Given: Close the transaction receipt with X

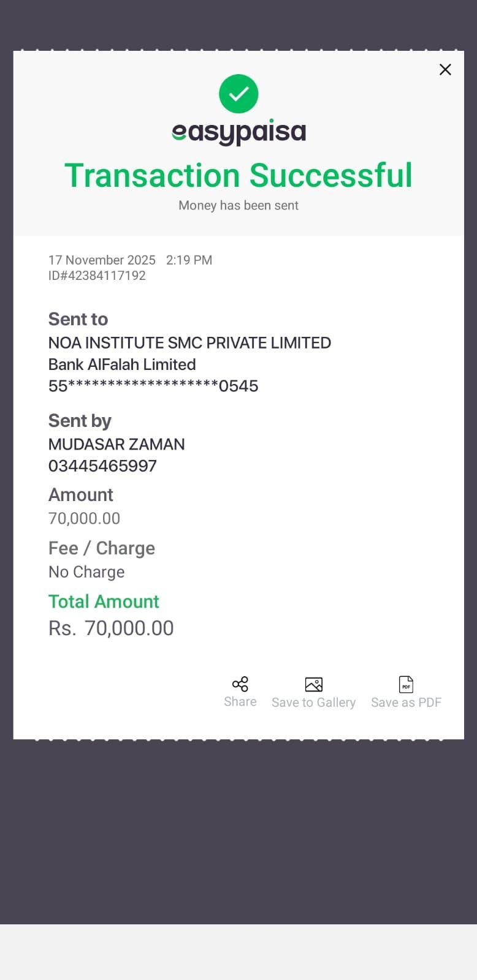Looking at the screenshot, I should [x=445, y=70].
